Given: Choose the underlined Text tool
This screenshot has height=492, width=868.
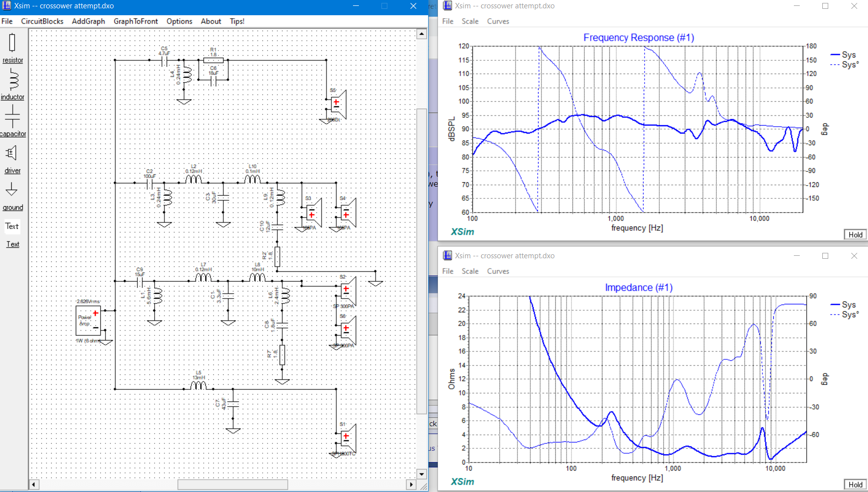Looking at the screenshot, I should point(13,244).
